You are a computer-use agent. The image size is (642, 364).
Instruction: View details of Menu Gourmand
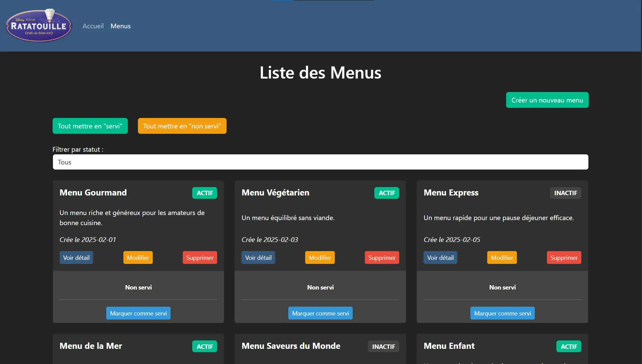[x=76, y=257]
